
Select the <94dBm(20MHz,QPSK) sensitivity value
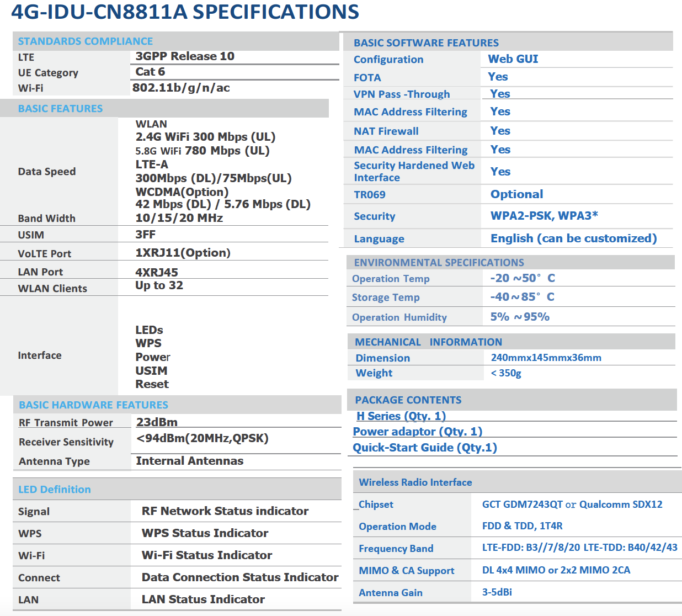tap(203, 438)
